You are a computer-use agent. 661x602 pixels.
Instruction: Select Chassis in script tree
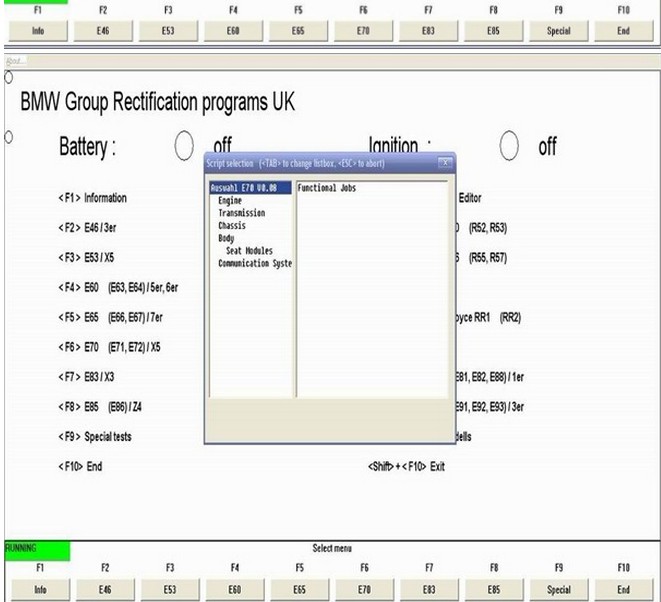click(232, 226)
